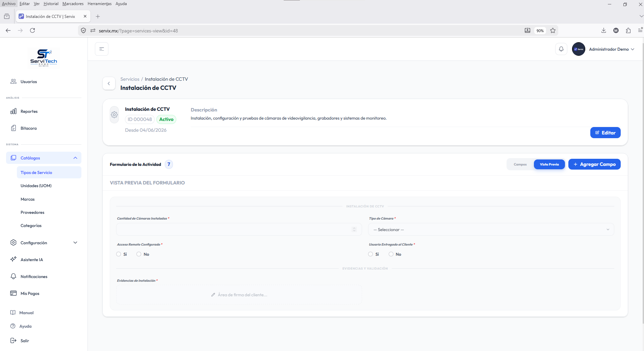Click the blue Editar button
Image resolution: width=644 pixels, height=351 pixels.
point(606,132)
